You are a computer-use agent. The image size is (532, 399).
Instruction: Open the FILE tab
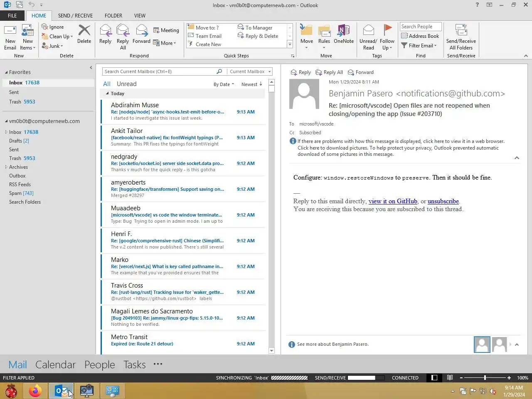coord(12,16)
